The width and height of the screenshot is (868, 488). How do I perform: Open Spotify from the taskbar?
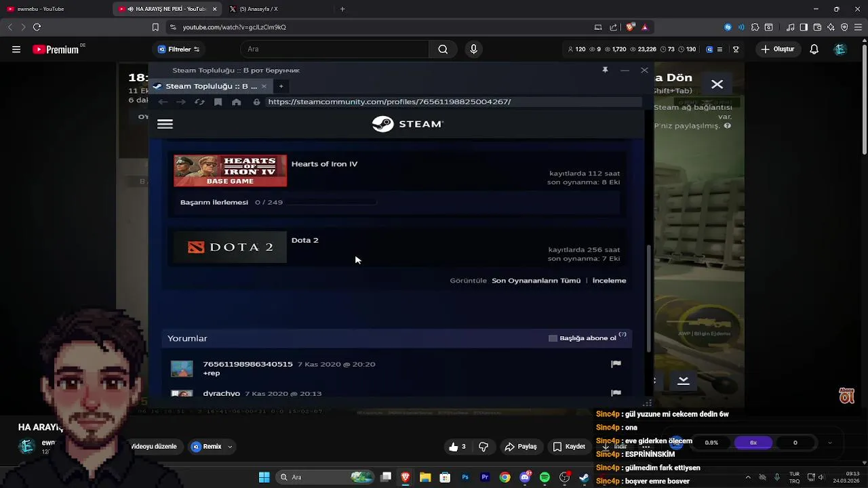click(545, 477)
